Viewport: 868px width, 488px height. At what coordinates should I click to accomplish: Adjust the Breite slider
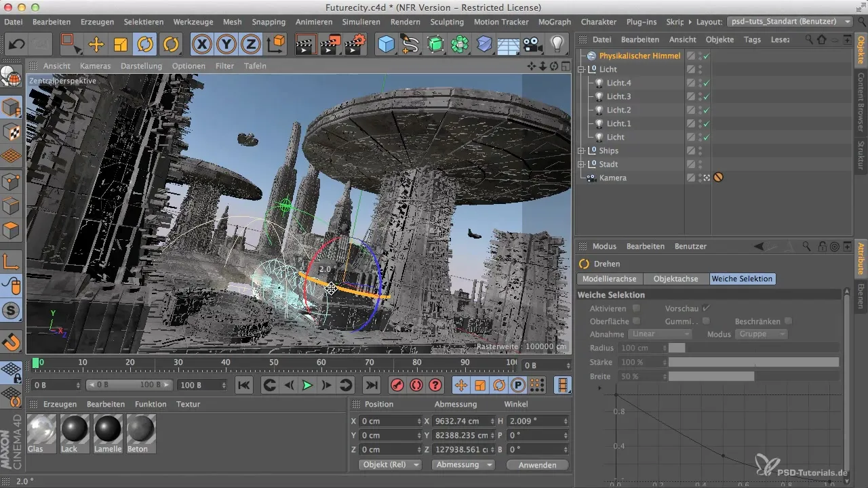(x=754, y=376)
